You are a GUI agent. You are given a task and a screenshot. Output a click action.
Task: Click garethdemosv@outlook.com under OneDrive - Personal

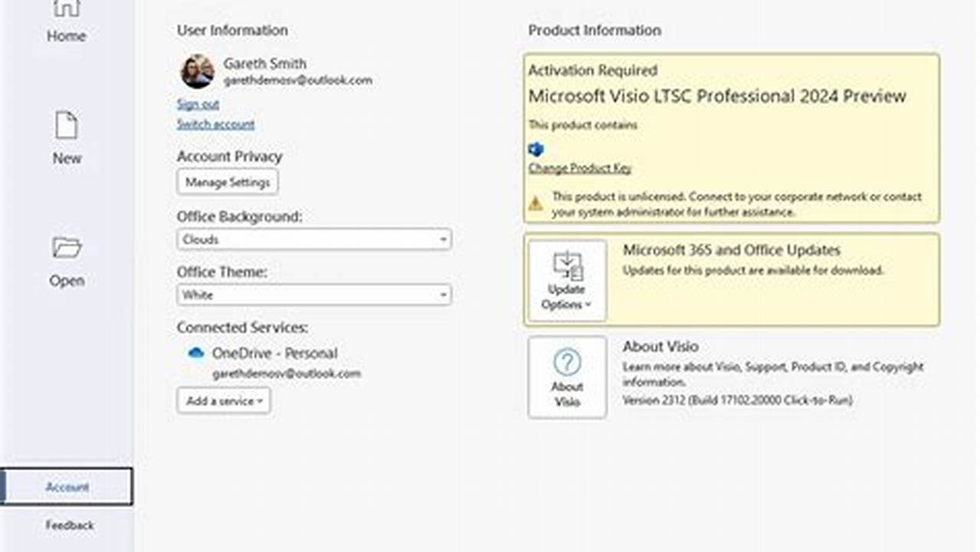click(x=288, y=373)
